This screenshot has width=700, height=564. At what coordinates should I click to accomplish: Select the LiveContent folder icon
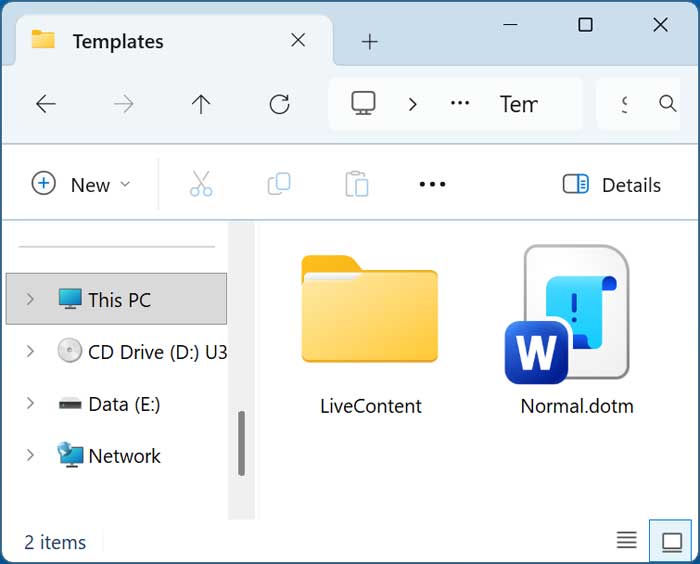(370, 309)
